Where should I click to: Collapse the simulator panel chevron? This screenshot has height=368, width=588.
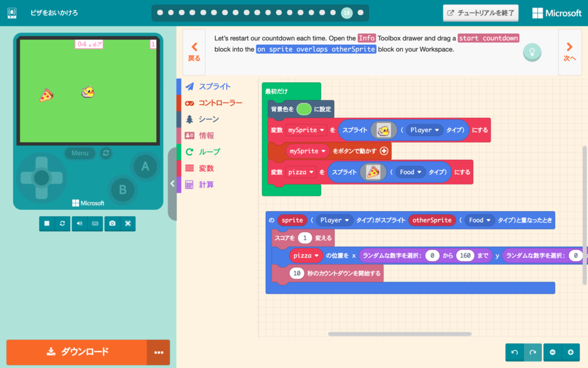tap(172, 184)
